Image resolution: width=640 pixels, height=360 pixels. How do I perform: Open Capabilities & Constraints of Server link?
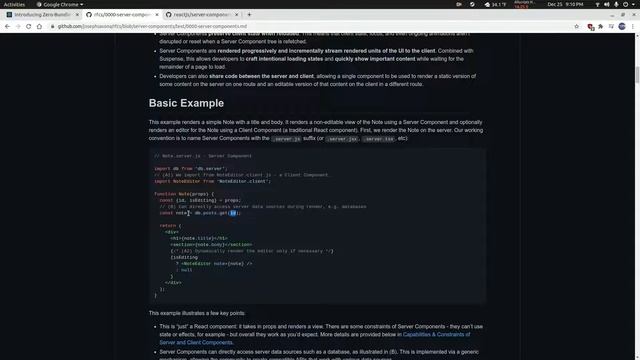pos(314,338)
